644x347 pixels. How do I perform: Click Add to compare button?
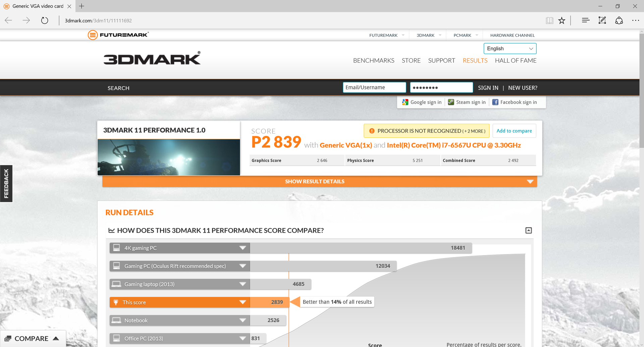pyautogui.click(x=514, y=131)
